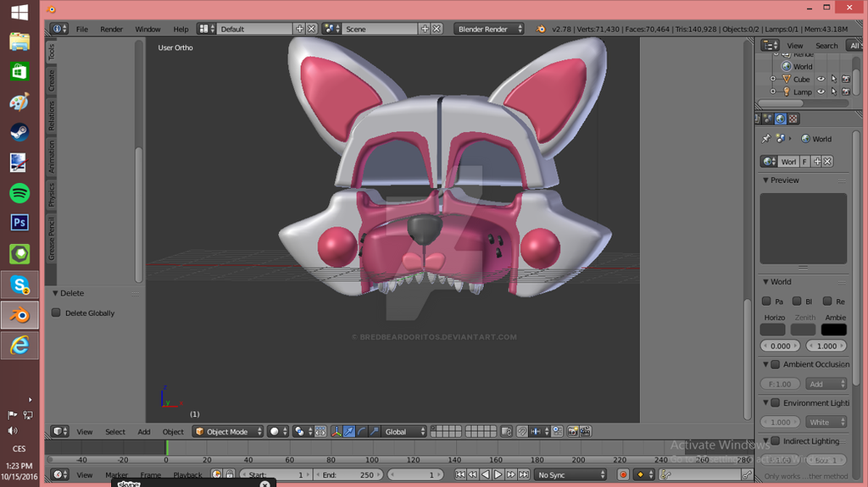The width and height of the screenshot is (868, 487).
Task: Open the Render menu
Action: 111,29
